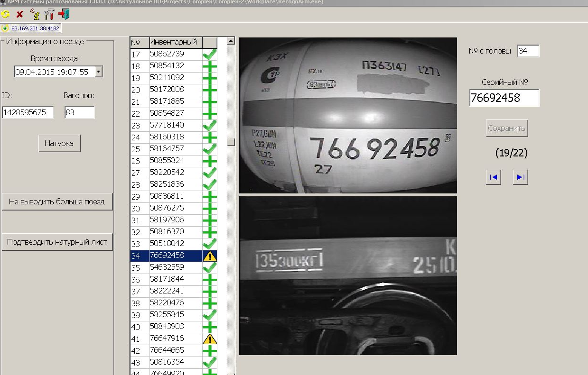Select highlighted inventory number 76692458 in the list

(x=167, y=256)
